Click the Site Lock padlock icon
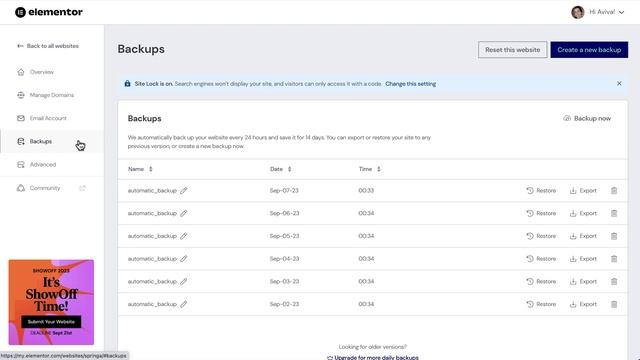The width and height of the screenshot is (640, 360). coord(127,84)
